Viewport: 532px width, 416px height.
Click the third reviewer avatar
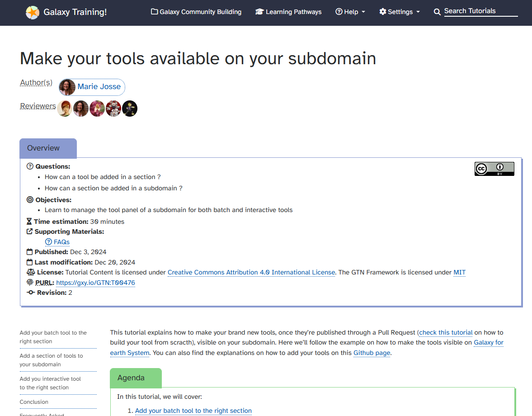[x=97, y=109]
